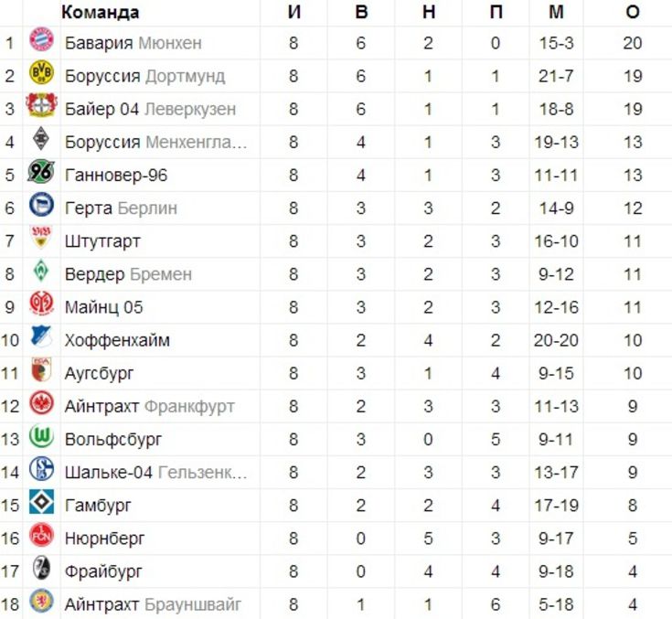The height and width of the screenshot is (619, 672).
Task: Open the Айнтрахт Брауншвайг team link
Action: click(x=153, y=604)
